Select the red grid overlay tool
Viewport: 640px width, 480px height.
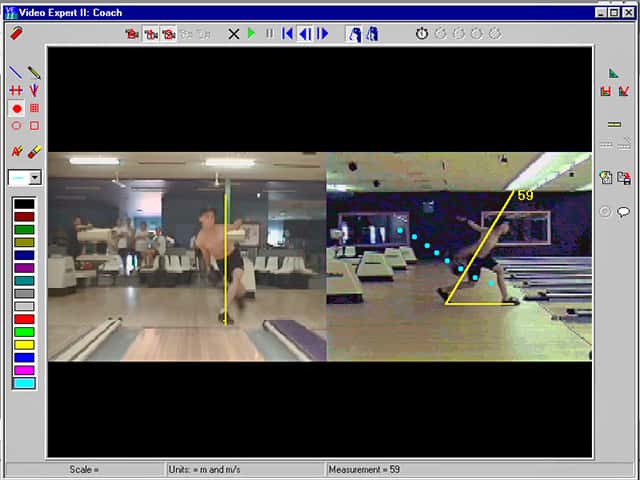(34, 108)
